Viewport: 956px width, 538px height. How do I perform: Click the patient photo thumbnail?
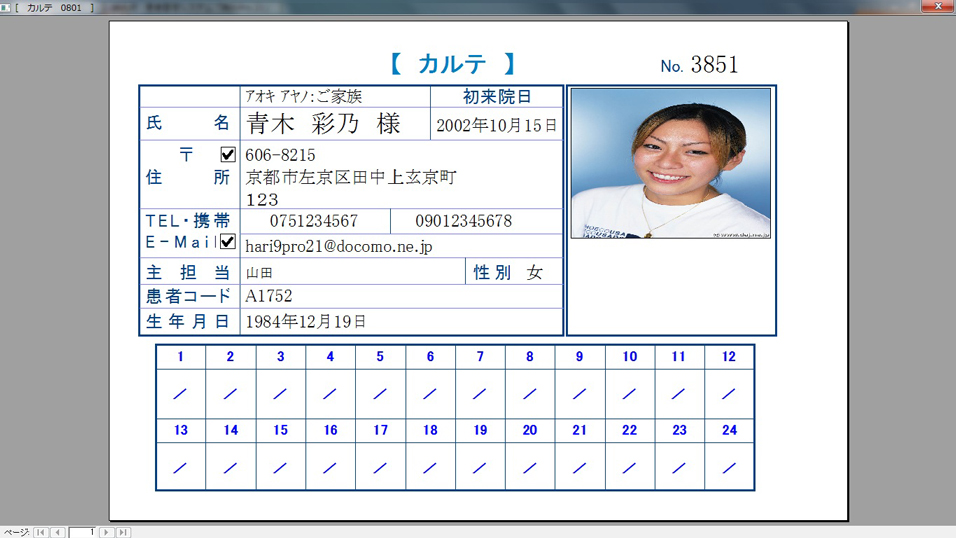coord(671,163)
